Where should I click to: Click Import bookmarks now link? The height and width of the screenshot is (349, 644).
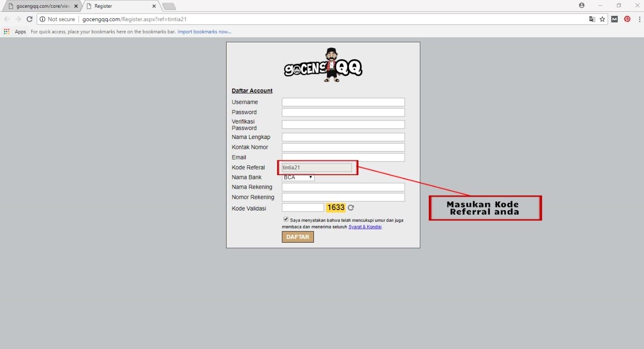[204, 32]
